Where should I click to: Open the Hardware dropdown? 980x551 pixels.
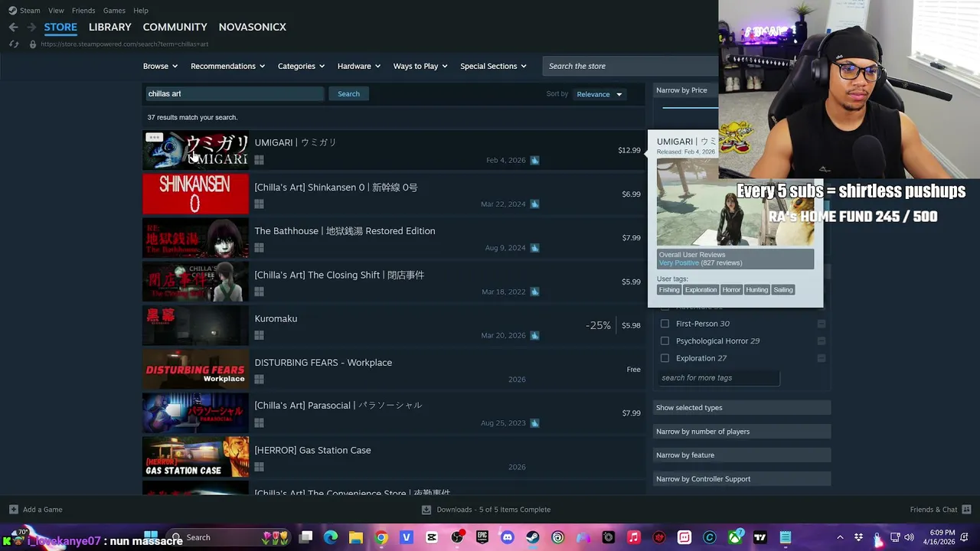(x=359, y=66)
